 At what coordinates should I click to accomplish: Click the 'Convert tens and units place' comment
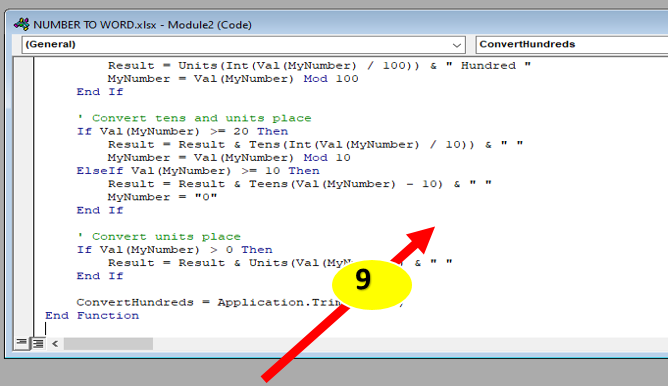[194, 118]
